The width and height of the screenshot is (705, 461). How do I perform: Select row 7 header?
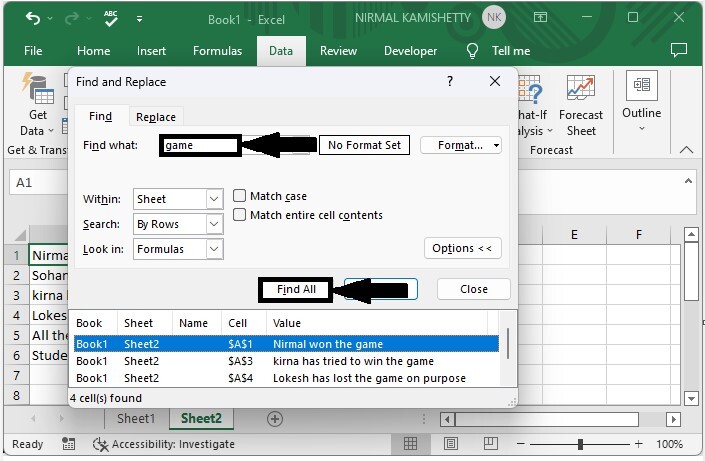pyautogui.click(x=16, y=375)
